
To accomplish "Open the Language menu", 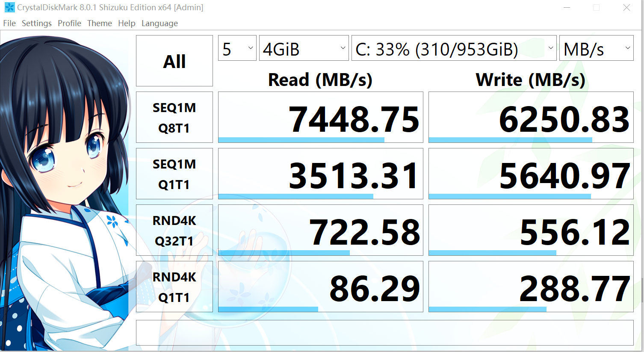I will click(160, 23).
